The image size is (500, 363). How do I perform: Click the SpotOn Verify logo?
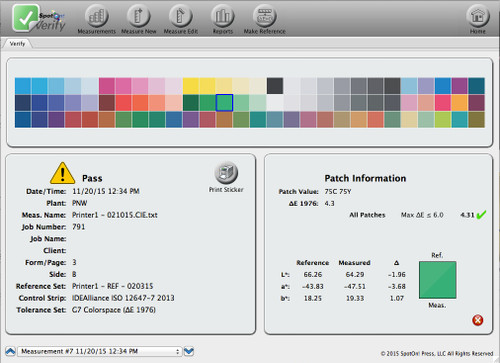coord(38,18)
